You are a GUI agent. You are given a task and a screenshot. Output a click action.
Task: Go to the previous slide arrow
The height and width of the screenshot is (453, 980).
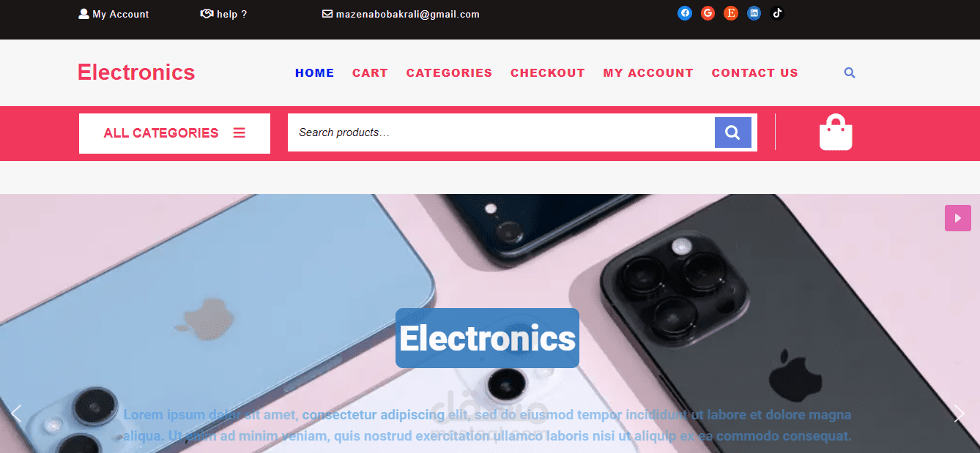click(16, 413)
